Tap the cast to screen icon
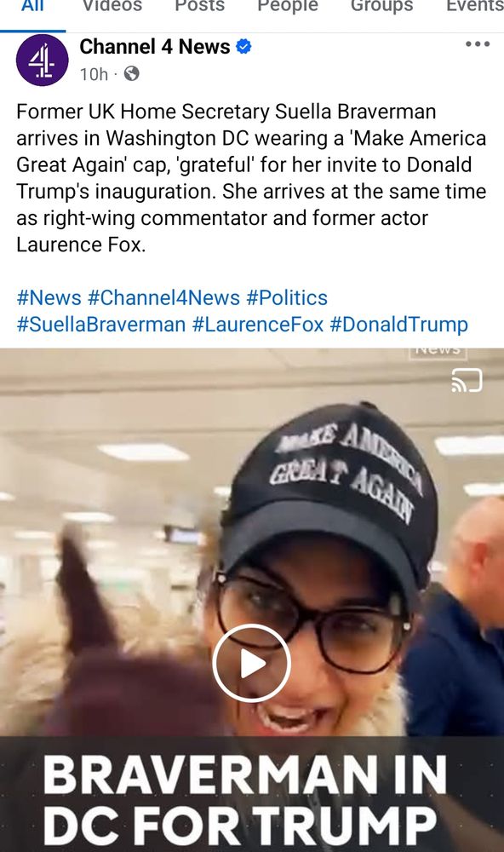The height and width of the screenshot is (852, 504). (x=467, y=380)
